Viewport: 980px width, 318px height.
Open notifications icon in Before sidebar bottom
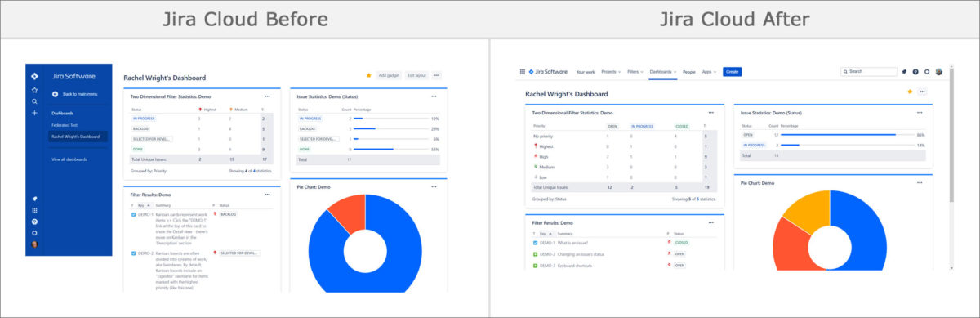tap(34, 199)
